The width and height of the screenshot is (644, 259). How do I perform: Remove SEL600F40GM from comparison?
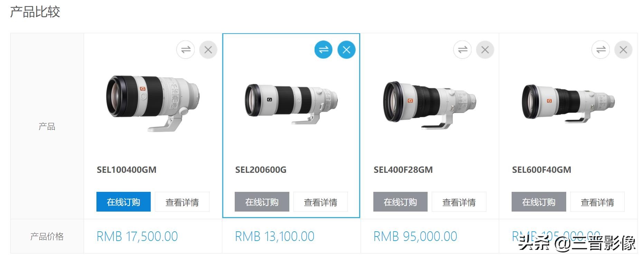[623, 50]
